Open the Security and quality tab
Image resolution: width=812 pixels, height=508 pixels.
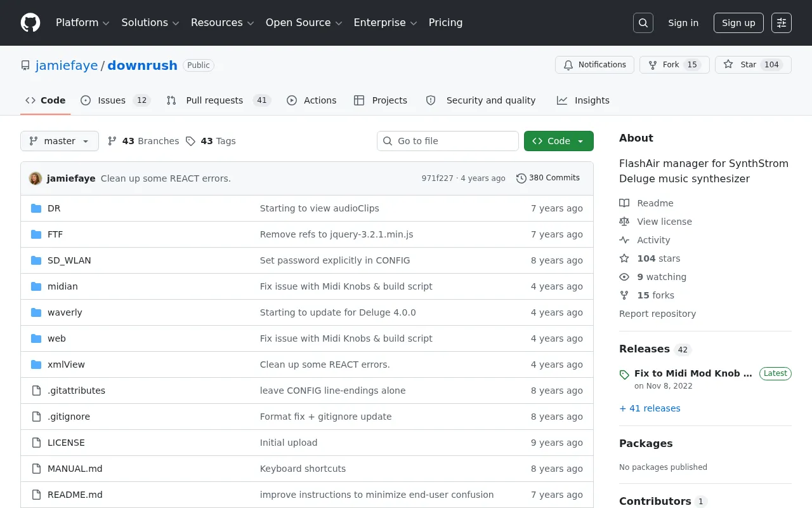coord(481,100)
